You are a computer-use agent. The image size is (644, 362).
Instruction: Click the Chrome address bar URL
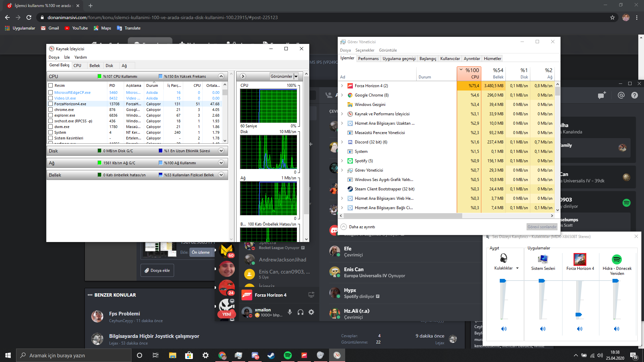pyautogui.click(x=162, y=17)
